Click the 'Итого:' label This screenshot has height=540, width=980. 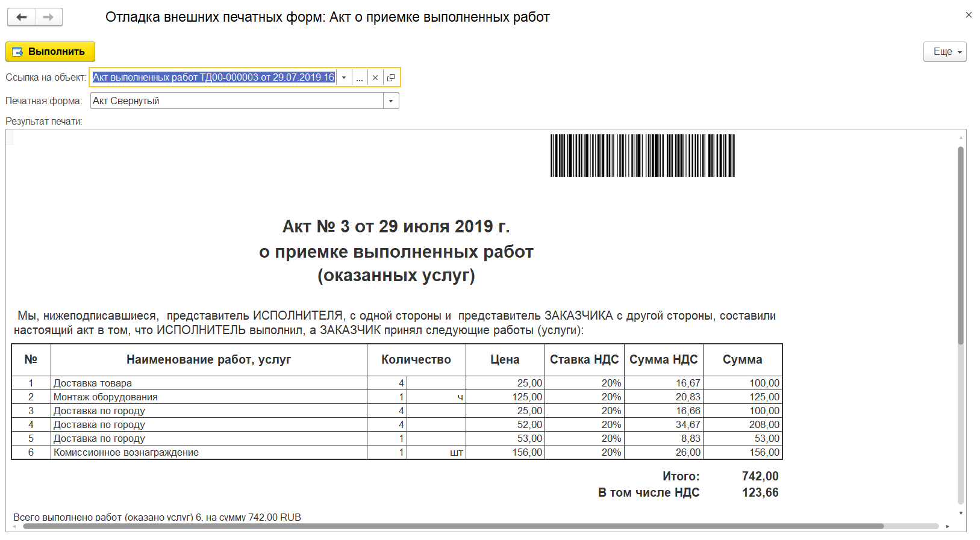pos(681,476)
